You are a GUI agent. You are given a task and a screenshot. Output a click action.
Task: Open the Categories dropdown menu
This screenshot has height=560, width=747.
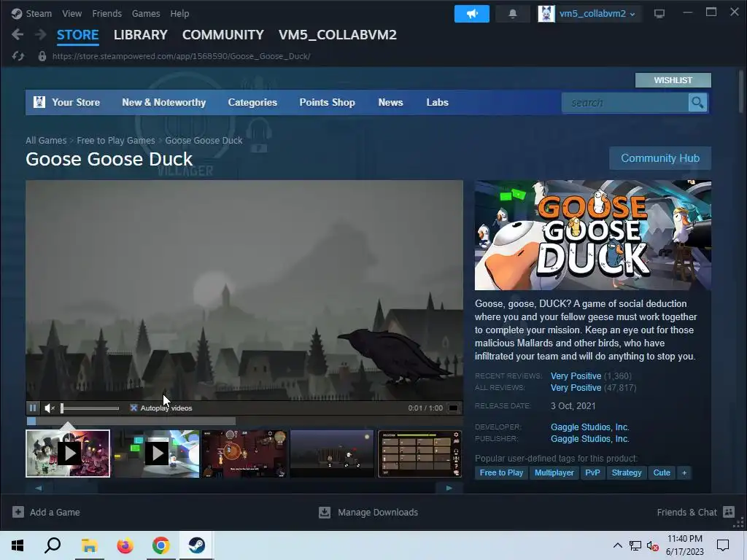coord(252,102)
